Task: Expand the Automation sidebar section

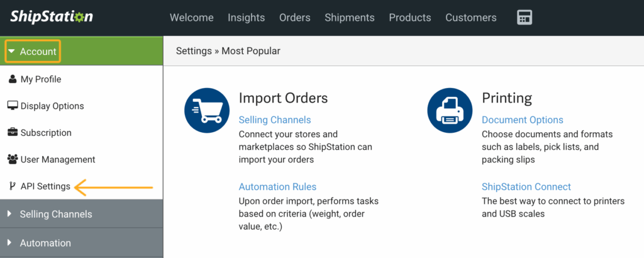Action: (x=45, y=243)
